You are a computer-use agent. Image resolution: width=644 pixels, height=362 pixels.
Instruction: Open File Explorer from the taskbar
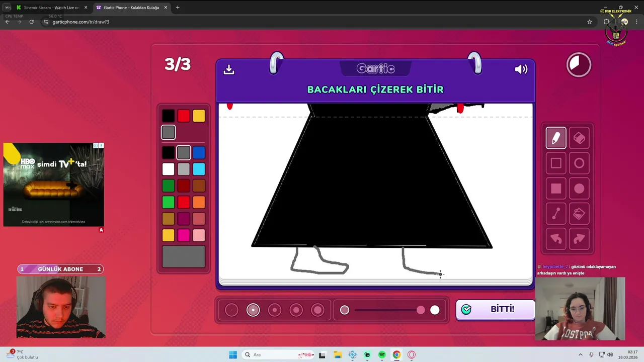[x=337, y=355]
